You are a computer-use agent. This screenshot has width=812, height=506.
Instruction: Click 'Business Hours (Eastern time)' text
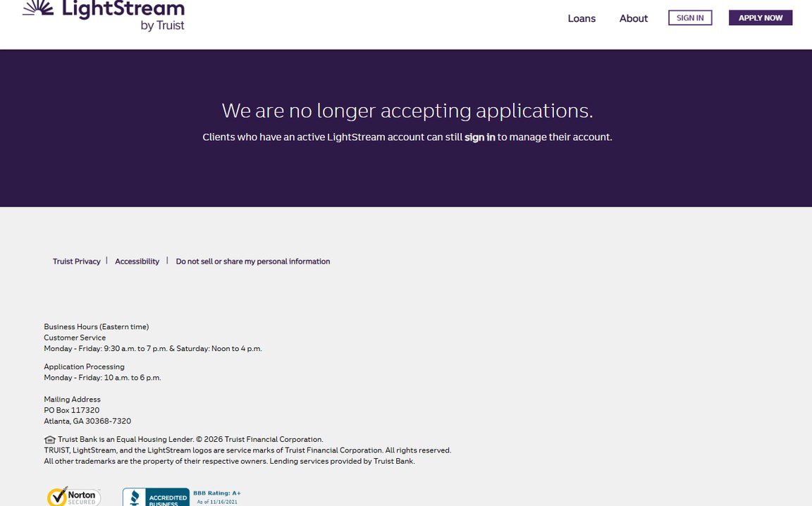[x=97, y=327]
